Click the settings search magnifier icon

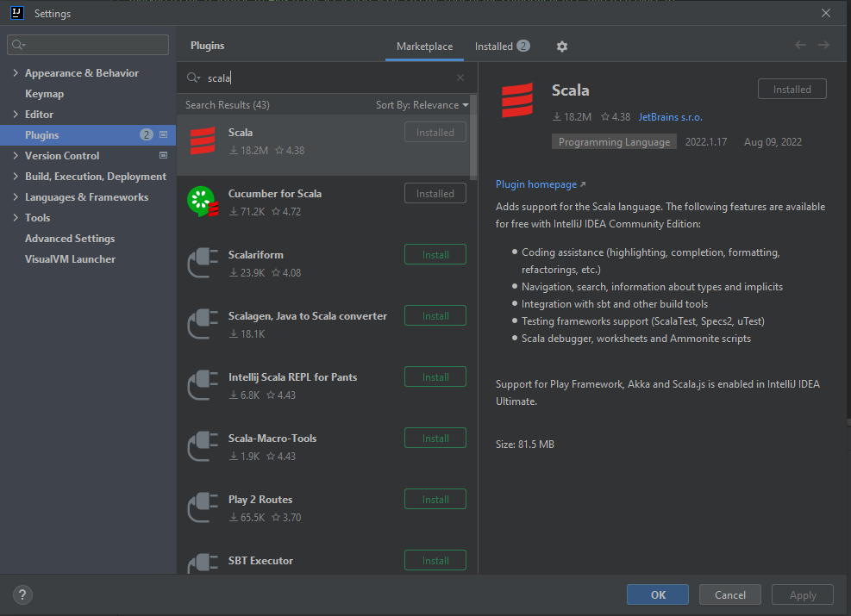coord(18,45)
